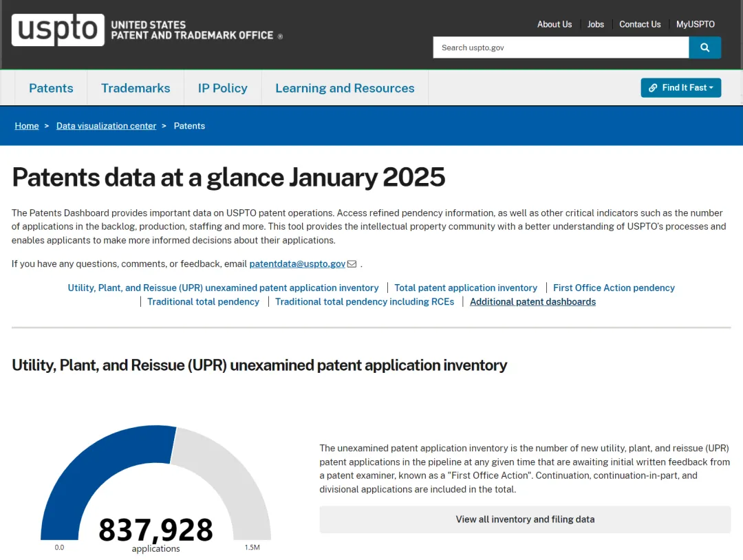Open the Additional patent dashboards link
This screenshot has height=560, width=743.
click(532, 302)
